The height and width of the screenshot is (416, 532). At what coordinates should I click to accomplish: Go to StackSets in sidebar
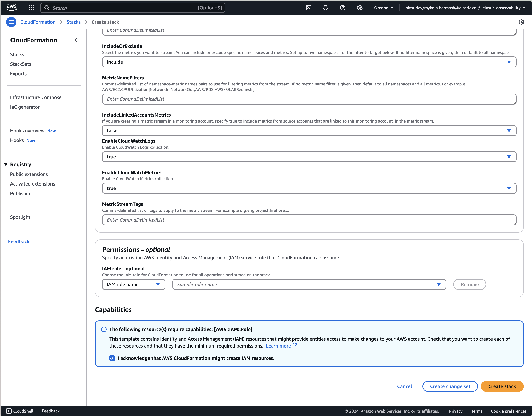coord(21,64)
